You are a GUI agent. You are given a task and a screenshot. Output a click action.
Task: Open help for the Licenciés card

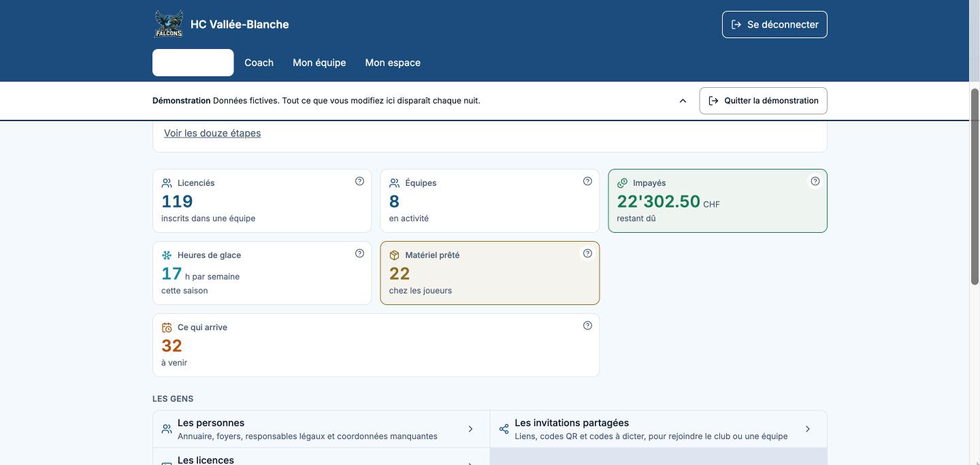[359, 181]
